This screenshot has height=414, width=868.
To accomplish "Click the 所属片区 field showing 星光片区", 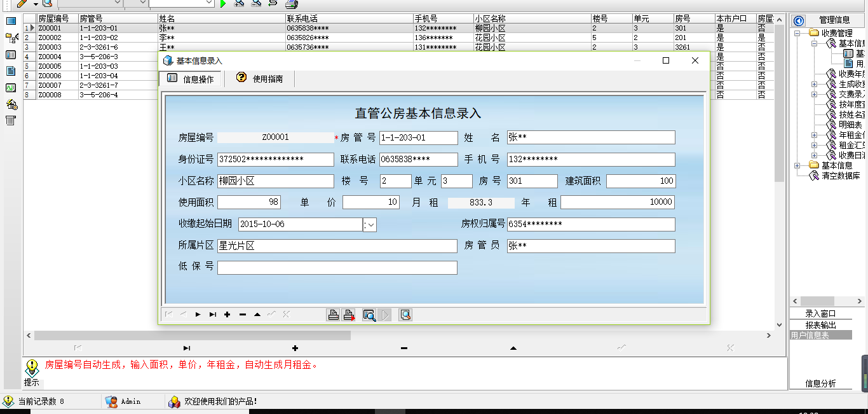I will click(x=337, y=246).
